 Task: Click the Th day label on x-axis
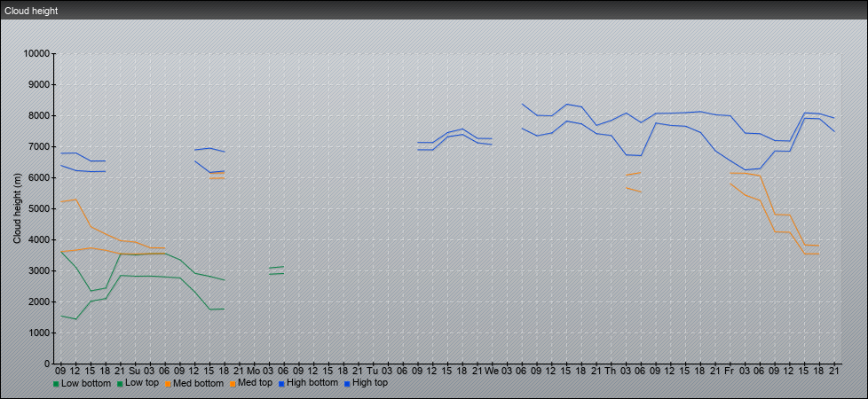point(611,371)
